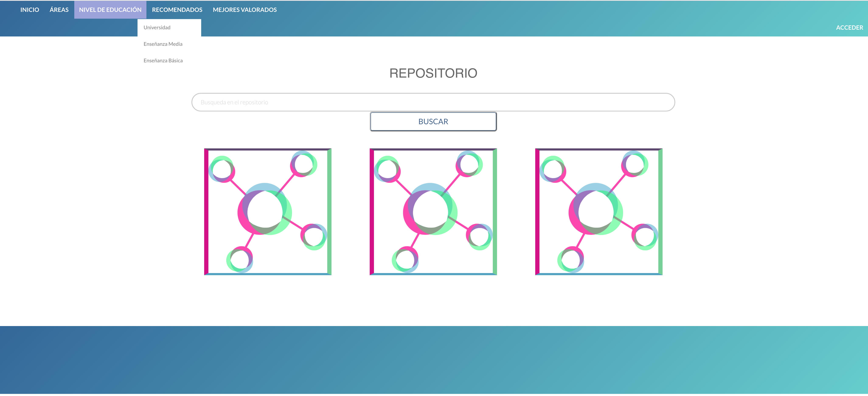Open the RECOMENDADOS section
868x396 pixels.
click(177, 10)
